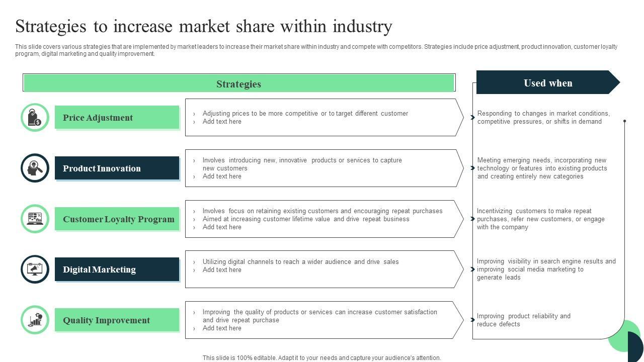Click the Used when header arrow
644x362 pixels.
(x=547, y=83)
